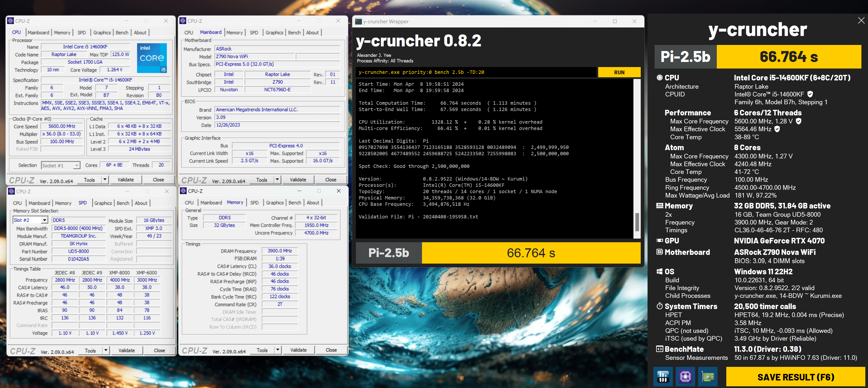This screenshot has width=868, height=388.
Task: Switch to the Mainboard tab in the CPU-Z SPD window
Action: [39, 203]
